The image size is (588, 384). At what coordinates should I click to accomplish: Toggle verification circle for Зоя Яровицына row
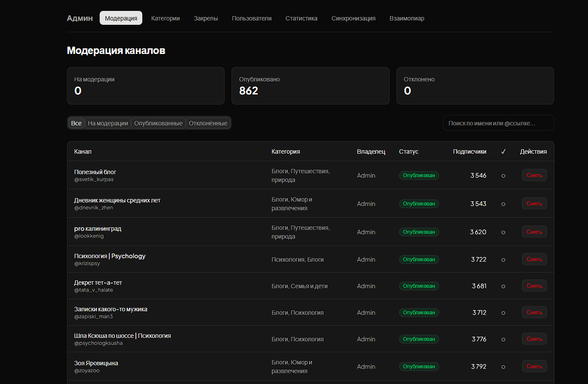pos(503,367)
